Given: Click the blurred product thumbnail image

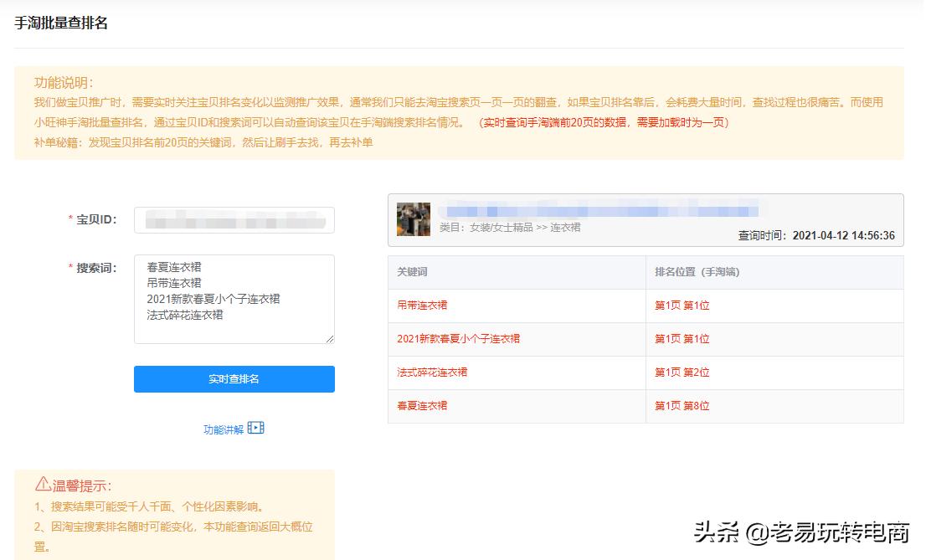Looking at the screenshot, I should tap(413, 219).
